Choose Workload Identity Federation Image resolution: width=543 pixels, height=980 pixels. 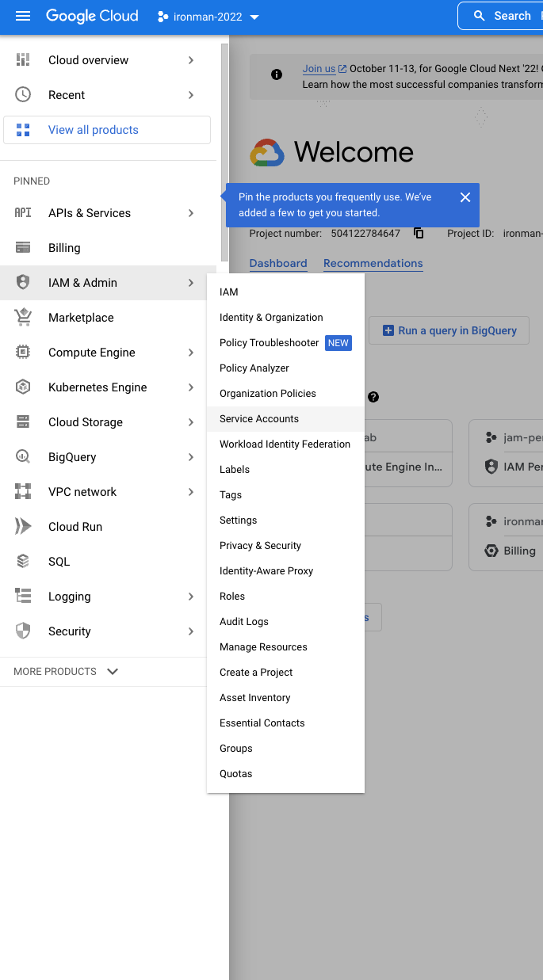pos(285,444)
